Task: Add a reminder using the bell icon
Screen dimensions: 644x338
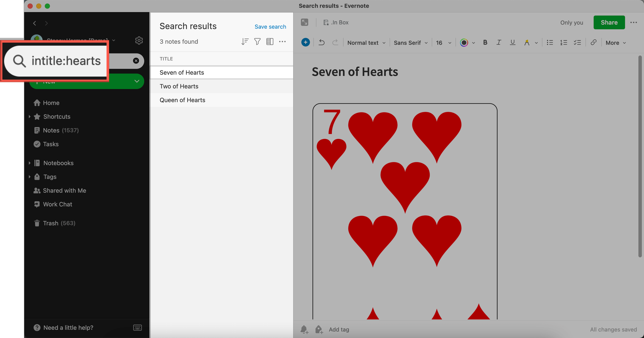Action: coord(304,330)
